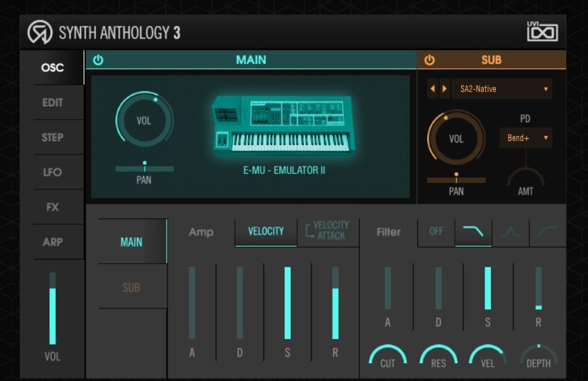
Task: Click the E-MU Emulator II instrument image
Action: pos(284,125)
